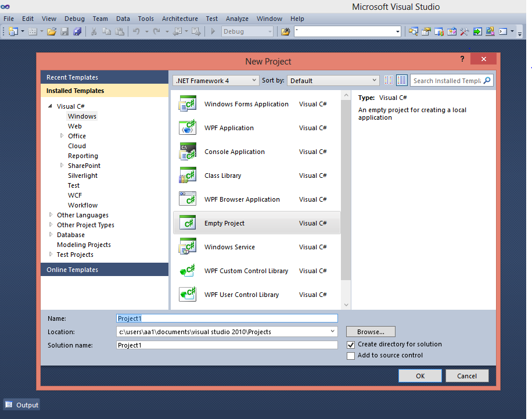Switch to medium icons list view

coord(402,80)
